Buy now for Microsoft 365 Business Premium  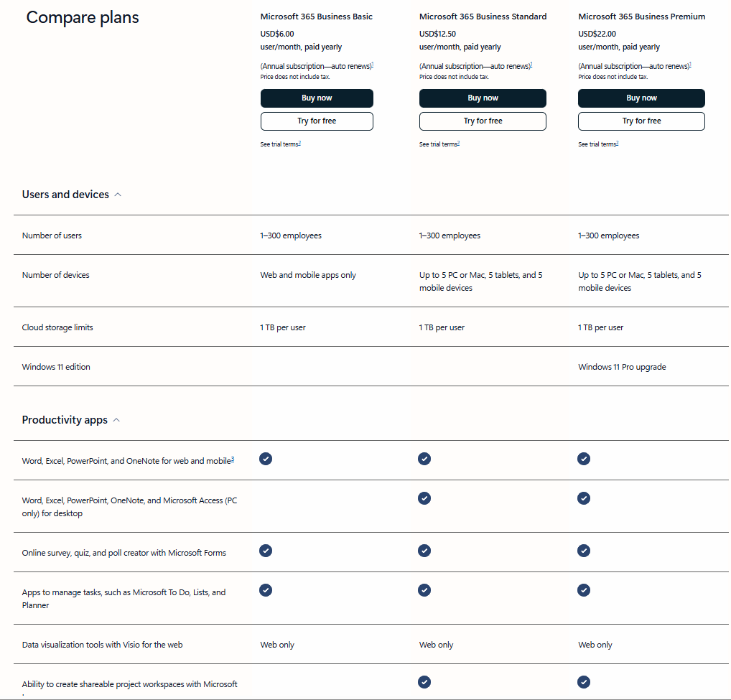[x=641, y=98]
